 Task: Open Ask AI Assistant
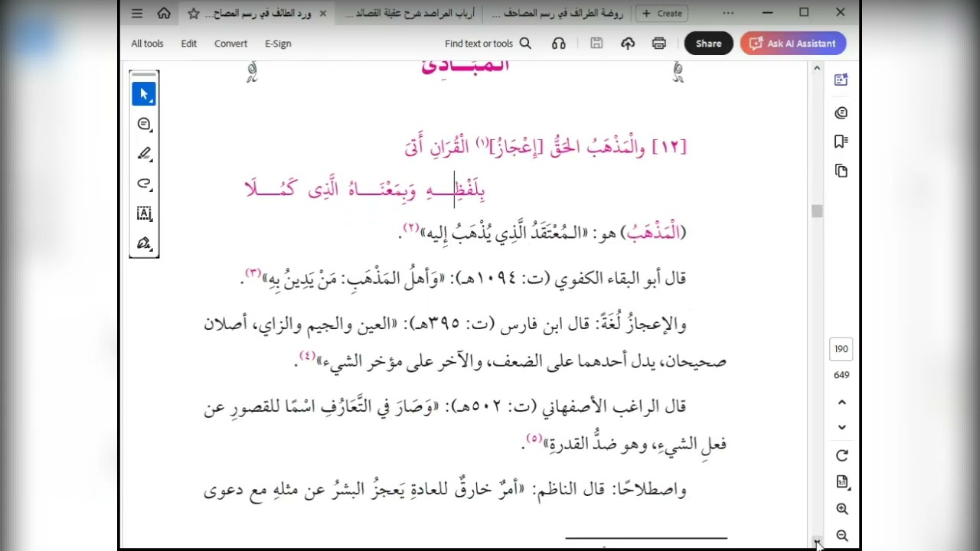pos(793,44)
